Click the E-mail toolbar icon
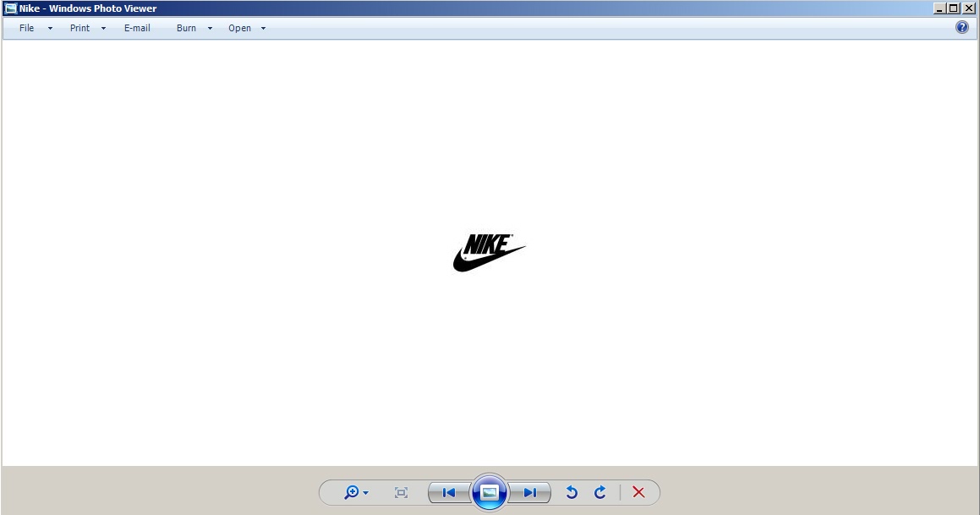980x515 pixels. (137, 28)
